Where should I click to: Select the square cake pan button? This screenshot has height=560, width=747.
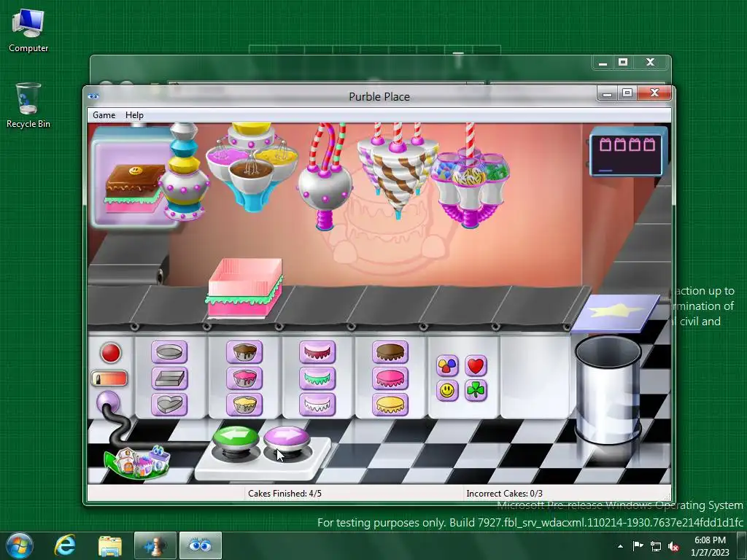(x=169, y=378)
